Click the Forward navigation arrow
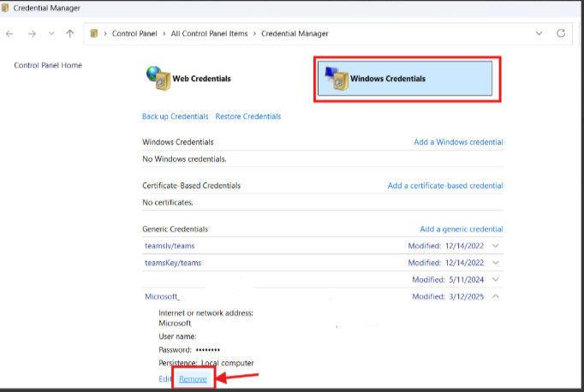Viewport: 584px width, 392px height. click(32, 34)
